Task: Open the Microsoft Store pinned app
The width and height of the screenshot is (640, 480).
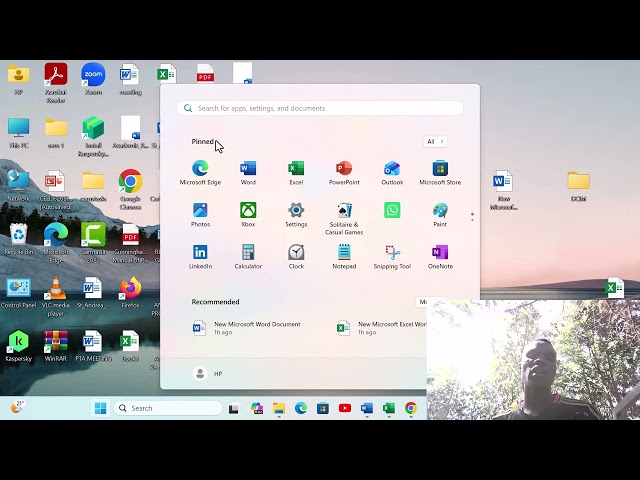Action: pyautogui.click(x=440, y=173)
